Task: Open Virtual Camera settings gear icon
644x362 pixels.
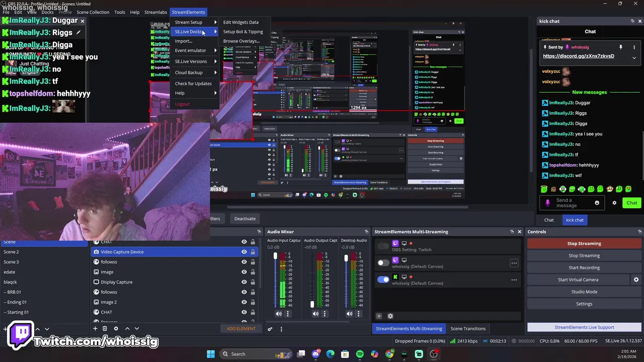Action: click(x=636, y=280)
